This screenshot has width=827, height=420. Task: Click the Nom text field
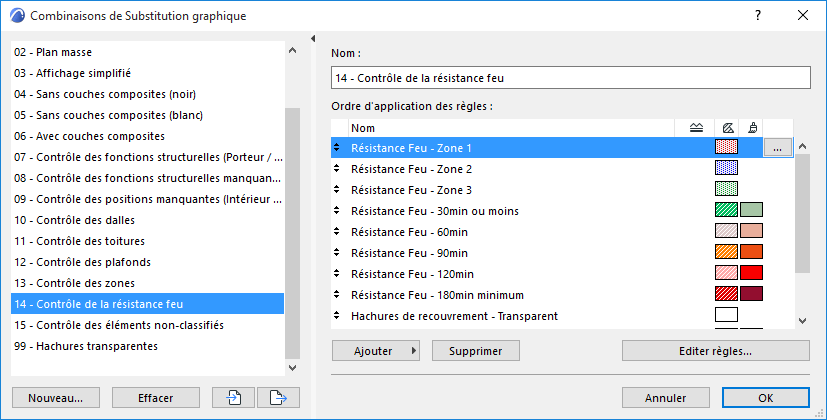[570, 78]
